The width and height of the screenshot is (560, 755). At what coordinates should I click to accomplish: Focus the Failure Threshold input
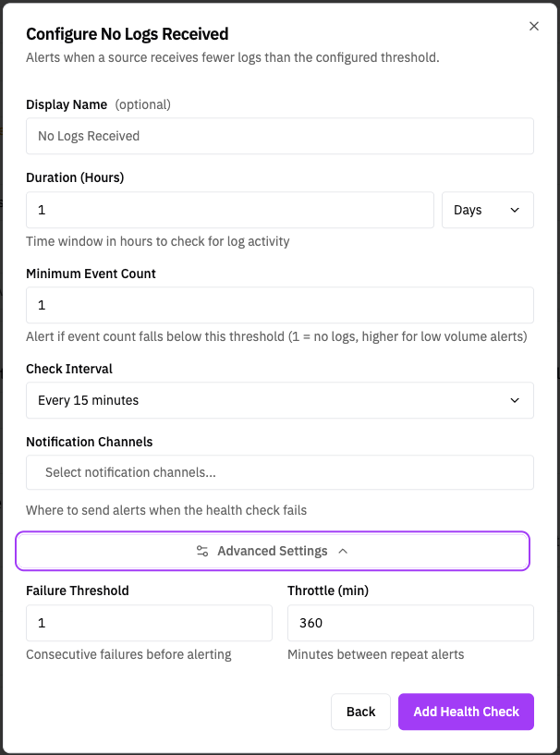148,623
